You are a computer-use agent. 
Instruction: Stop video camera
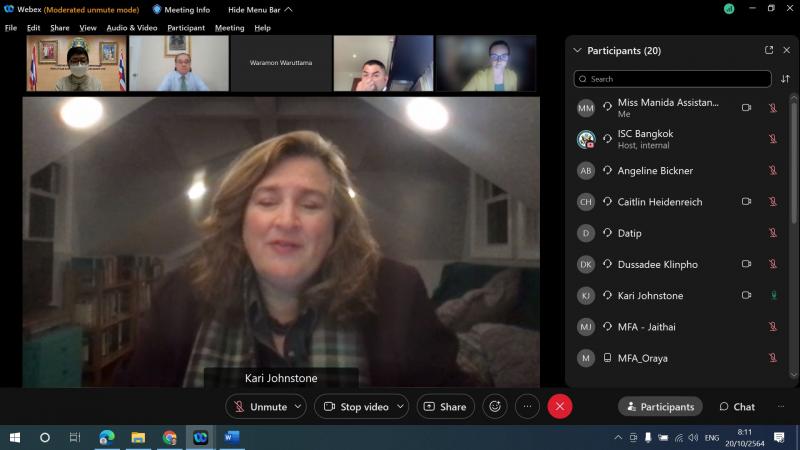tap(356, 407)
